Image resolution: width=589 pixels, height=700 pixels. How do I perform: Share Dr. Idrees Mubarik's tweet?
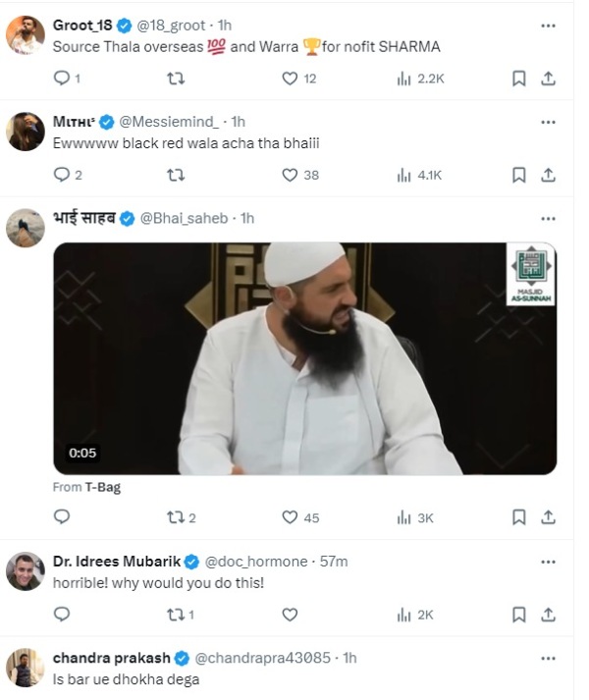click(x=549, y=615)
